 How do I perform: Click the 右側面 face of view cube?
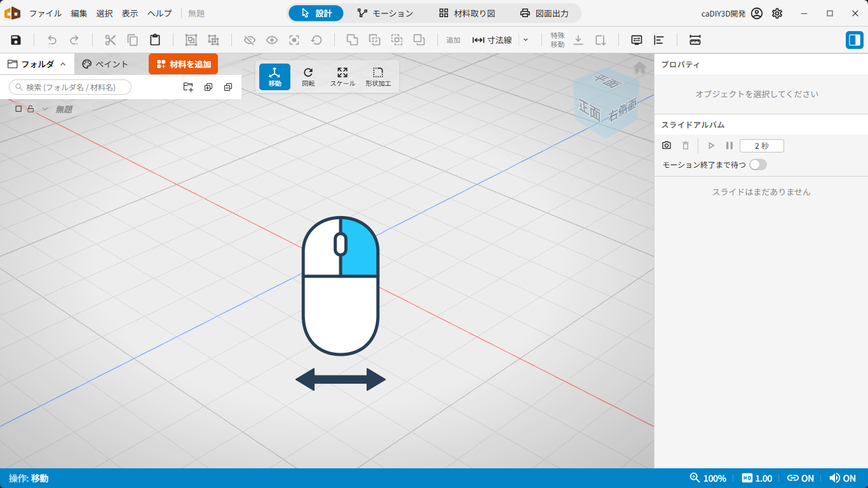623,111
